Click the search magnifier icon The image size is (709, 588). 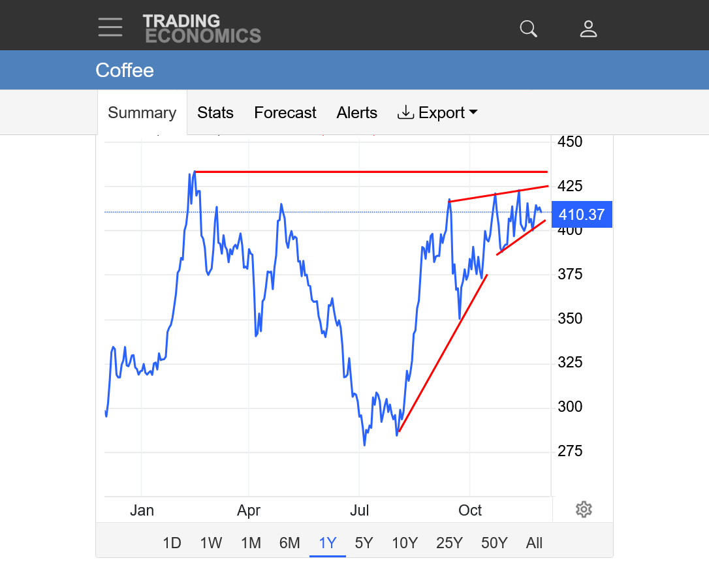[x=528, y=29]
